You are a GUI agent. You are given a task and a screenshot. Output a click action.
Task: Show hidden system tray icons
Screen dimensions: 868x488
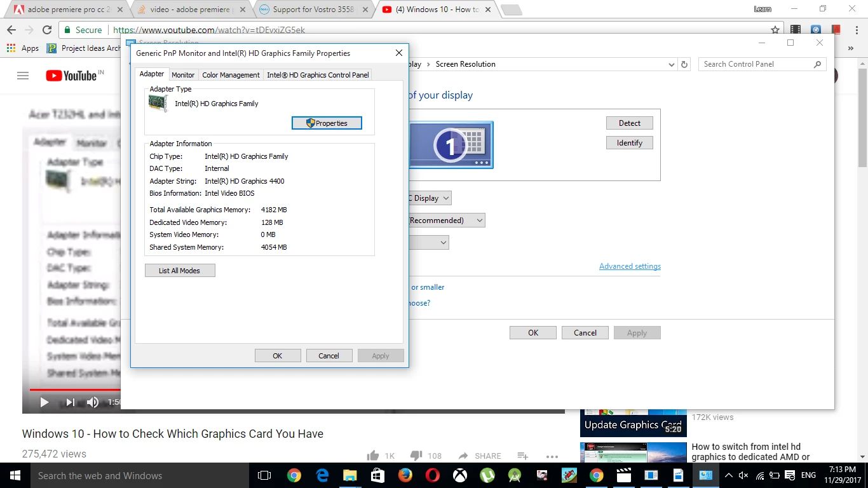728,475
